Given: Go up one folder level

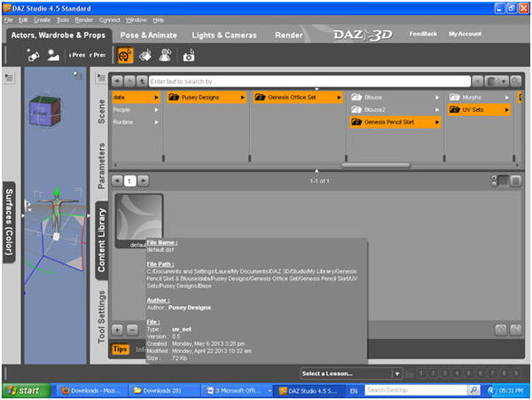Looking at the screenshot, I should click(x=142, y=82).
